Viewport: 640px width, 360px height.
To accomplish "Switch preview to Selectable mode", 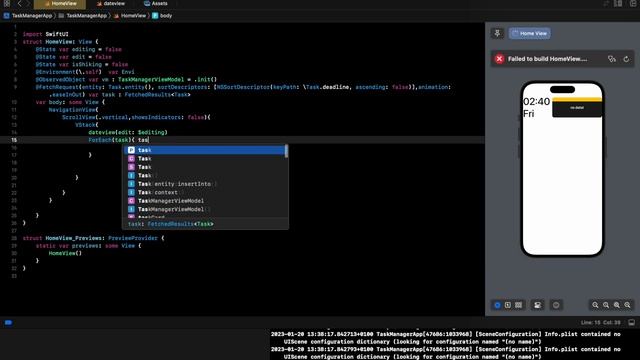I will click(x=508, y=305).
